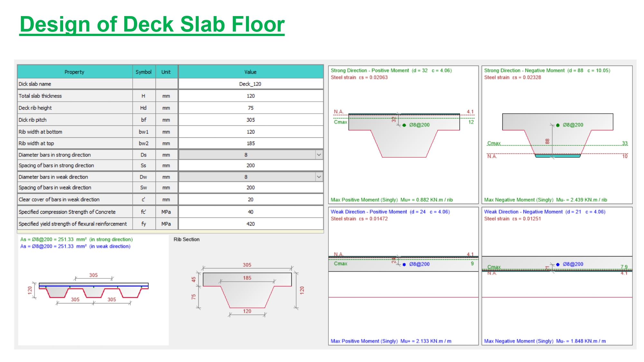Click the rib width at bottom value

point(251,132)
